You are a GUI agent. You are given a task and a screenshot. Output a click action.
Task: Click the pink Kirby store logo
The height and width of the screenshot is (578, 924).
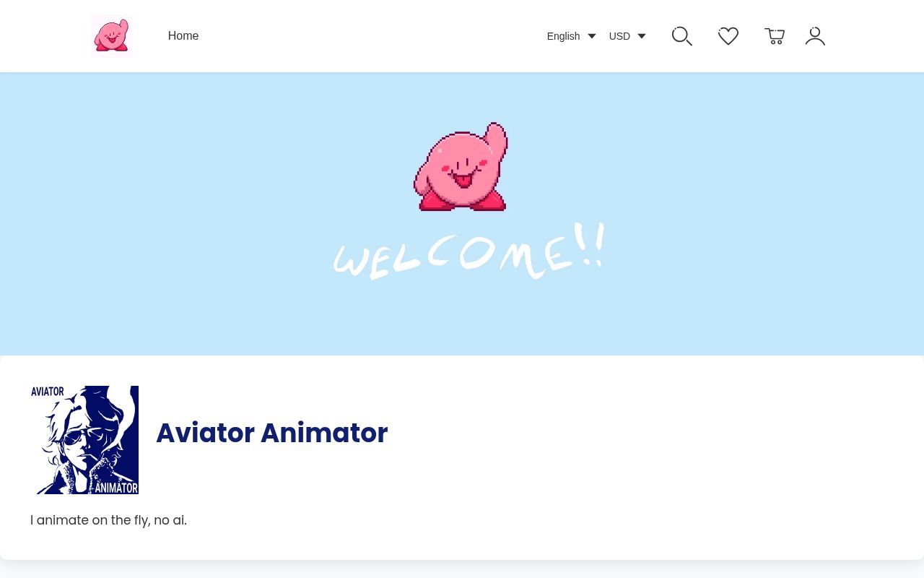coord(110,35)
